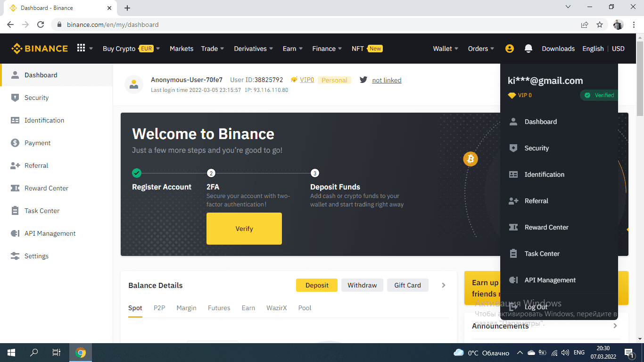Change language via English link

pyautogui.click(x=593, y=49)
